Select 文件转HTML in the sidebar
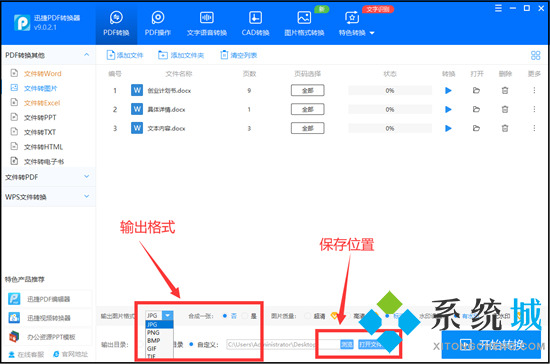 (43, 147)
